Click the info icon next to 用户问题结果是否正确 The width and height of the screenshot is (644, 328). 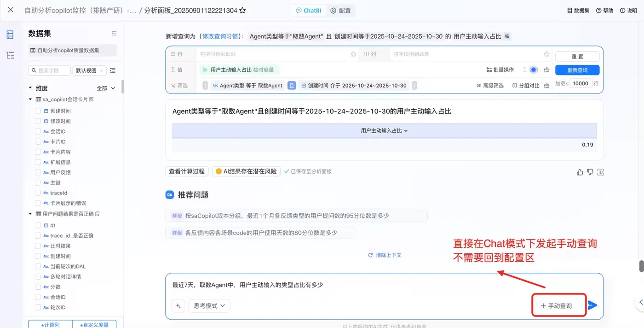click(98, 214)
